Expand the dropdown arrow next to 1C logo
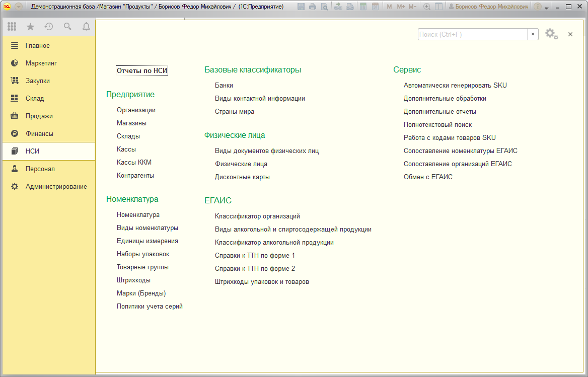Screen dimensions: 588x377 [x=18, y=7]
